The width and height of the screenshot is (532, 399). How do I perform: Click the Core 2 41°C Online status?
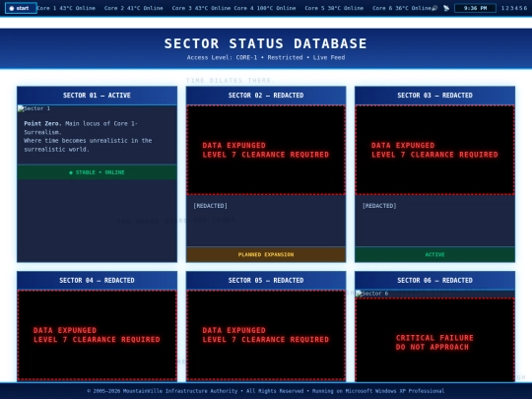click(x=133, y=8)
